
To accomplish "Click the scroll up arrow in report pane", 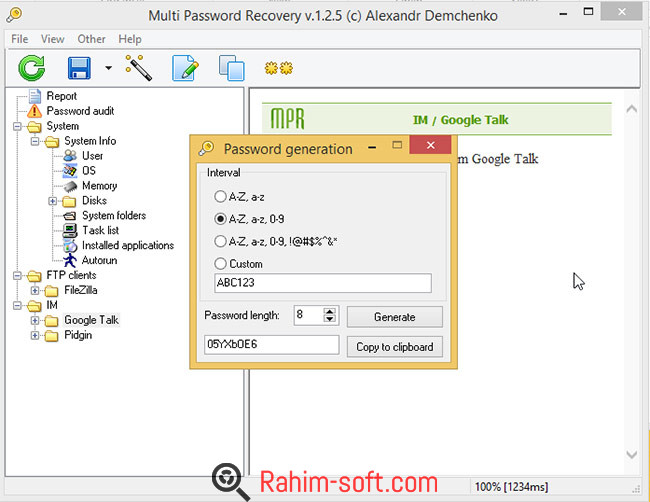I will (631, 109).
